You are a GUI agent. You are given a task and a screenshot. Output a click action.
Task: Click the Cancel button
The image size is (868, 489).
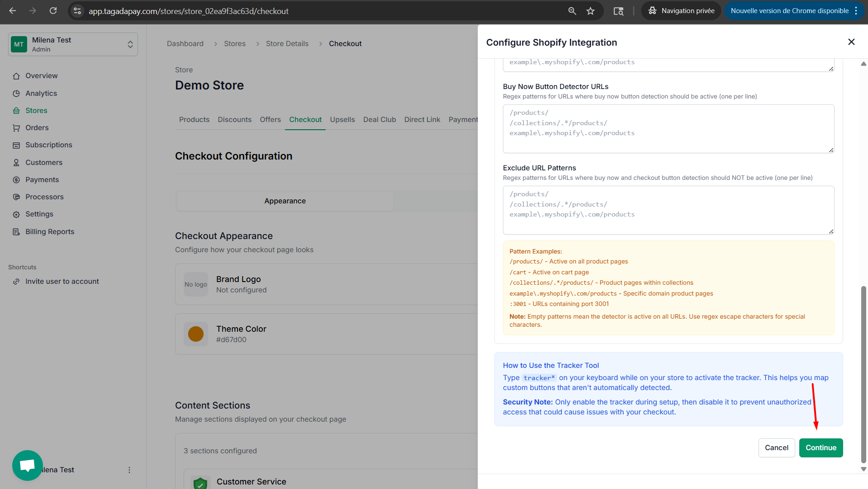click(776, 447)
